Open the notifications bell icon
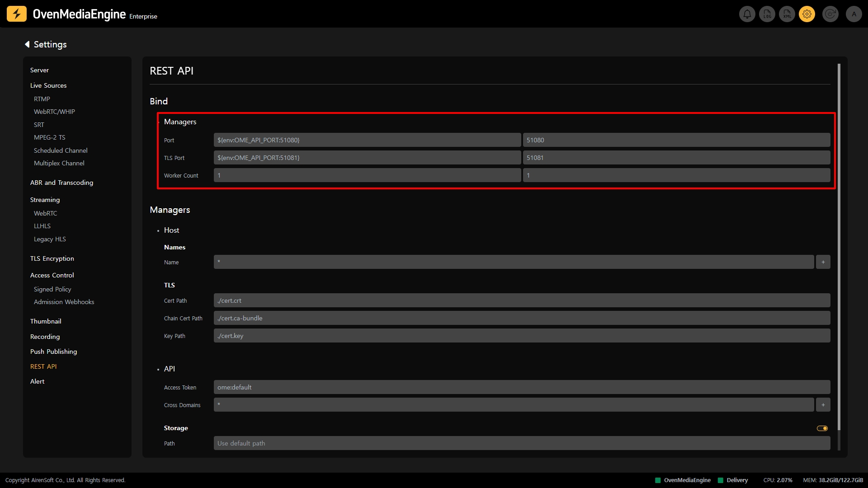This screenshot has width=868, height=488. pyautogui.click(x=747, y=14)
